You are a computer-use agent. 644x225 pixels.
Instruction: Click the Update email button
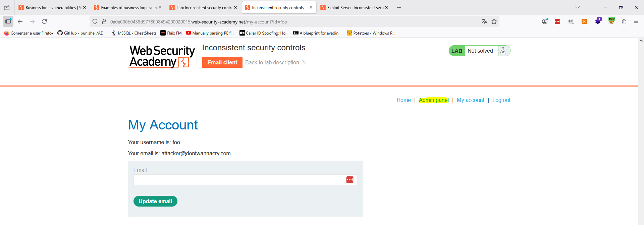[x=155, y=201]
